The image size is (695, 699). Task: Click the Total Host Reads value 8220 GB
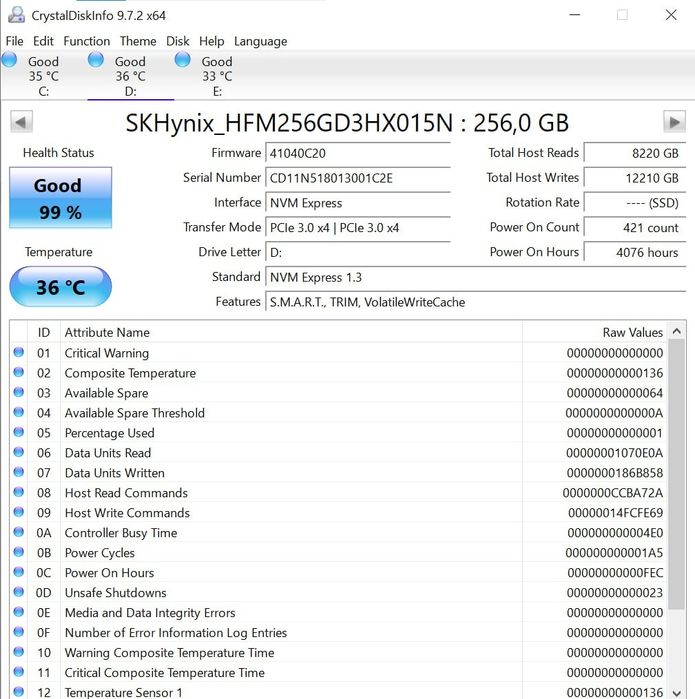pyautogui.click(x=635, y=153)
